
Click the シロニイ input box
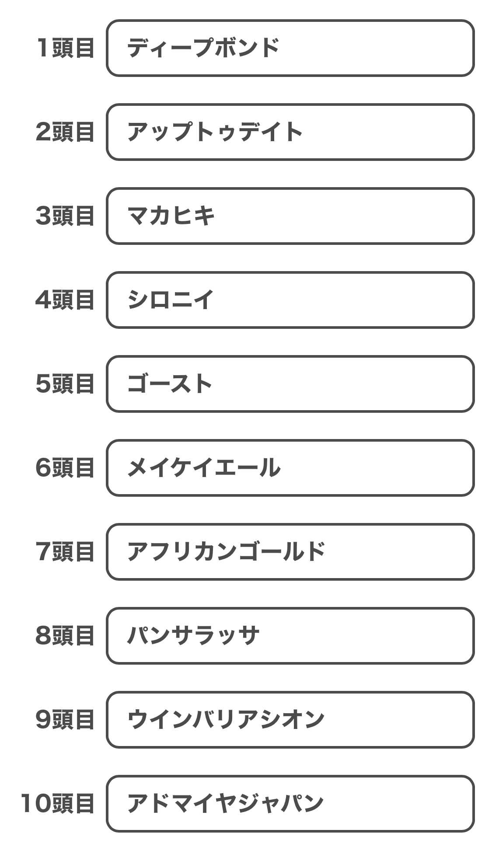290,300
